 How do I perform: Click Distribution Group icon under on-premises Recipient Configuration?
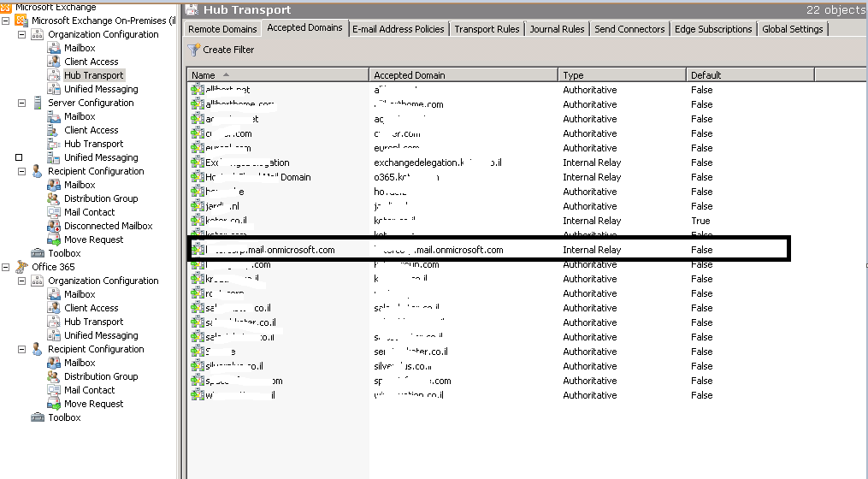(54, 198)
